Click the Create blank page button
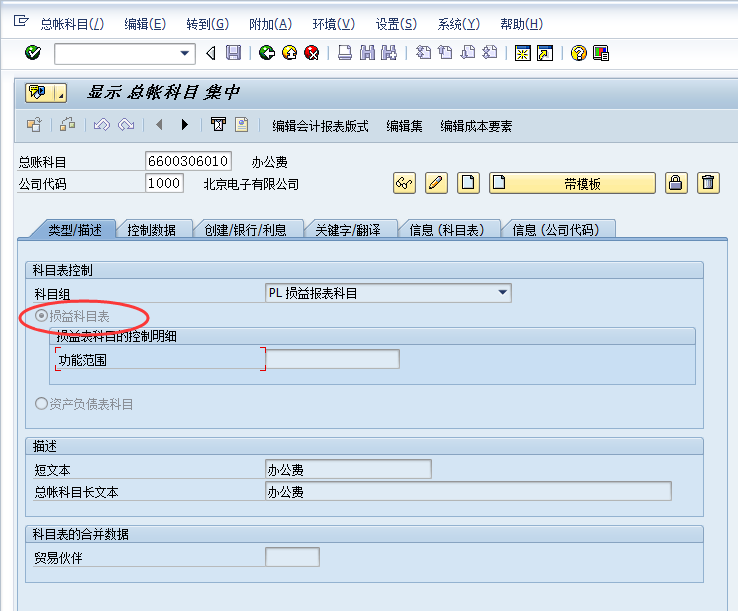The height and width of the screenshot is (611, 738). (x=468, y=183)
